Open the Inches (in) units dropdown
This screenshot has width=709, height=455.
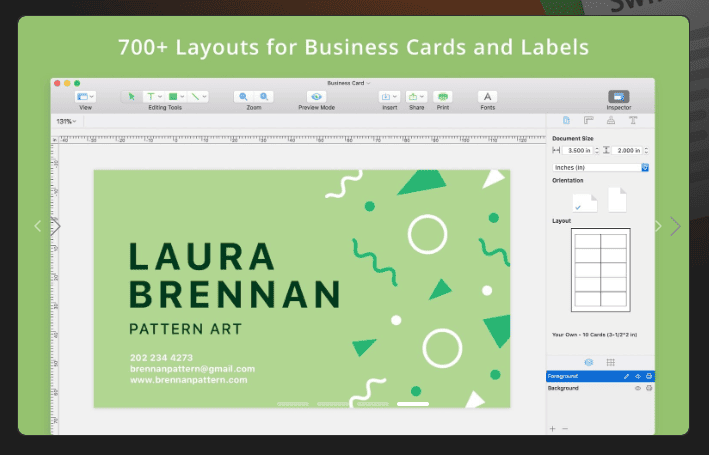600,167
